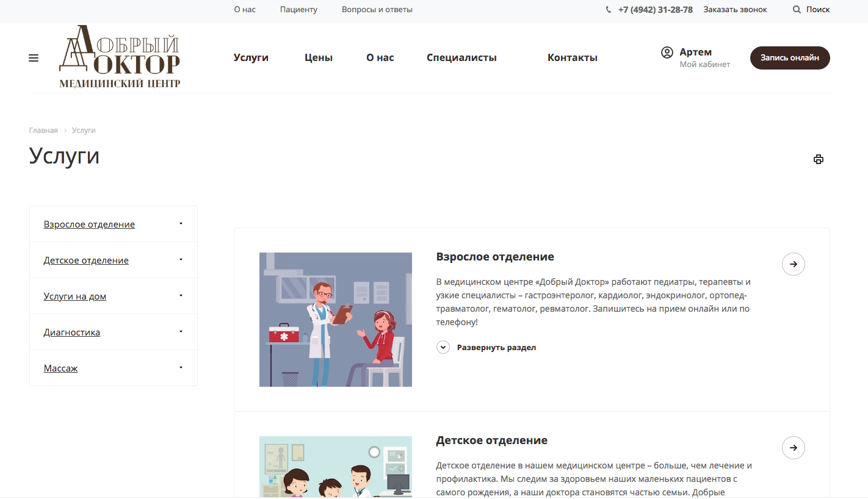Open Детское отделение arrow circle button

pos(794,448)
